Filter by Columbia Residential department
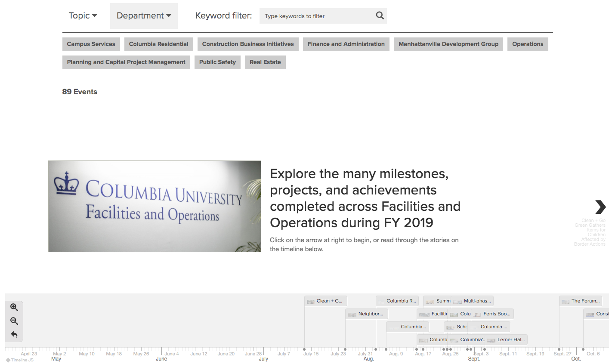 (x=159, y=44)
